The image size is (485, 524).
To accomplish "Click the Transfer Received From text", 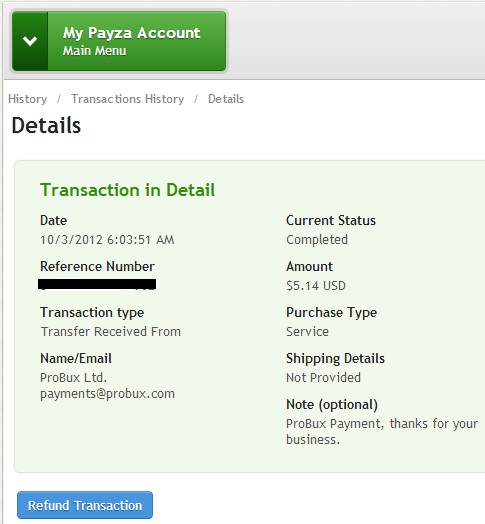I will click(x=111, y=332).
